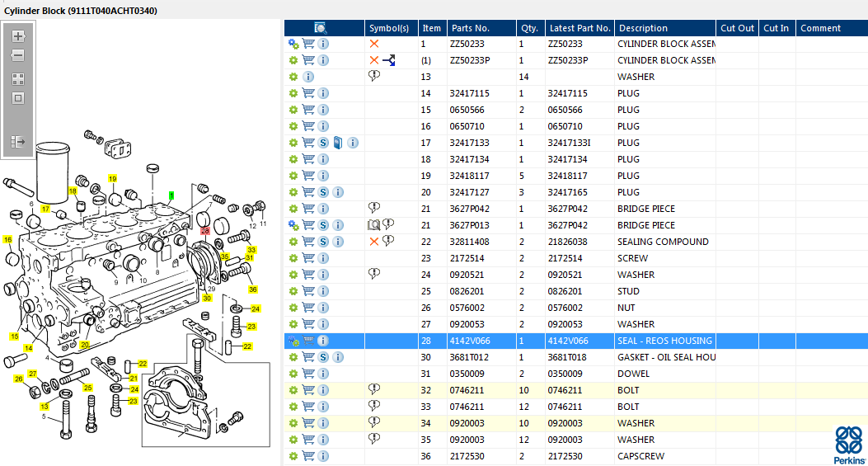
Task: Click green callout 1 on the cylinder block
Action: point(171,195)
